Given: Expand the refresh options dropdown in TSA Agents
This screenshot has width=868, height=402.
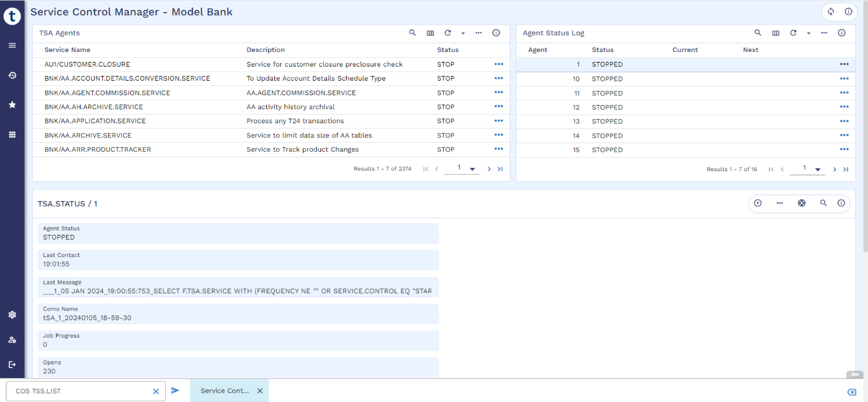Looking at the screenshot, I should pos(463,33).
